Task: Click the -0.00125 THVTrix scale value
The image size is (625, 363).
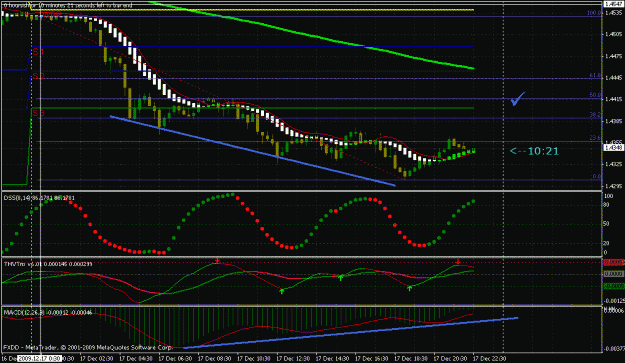Action: point(614,301)
